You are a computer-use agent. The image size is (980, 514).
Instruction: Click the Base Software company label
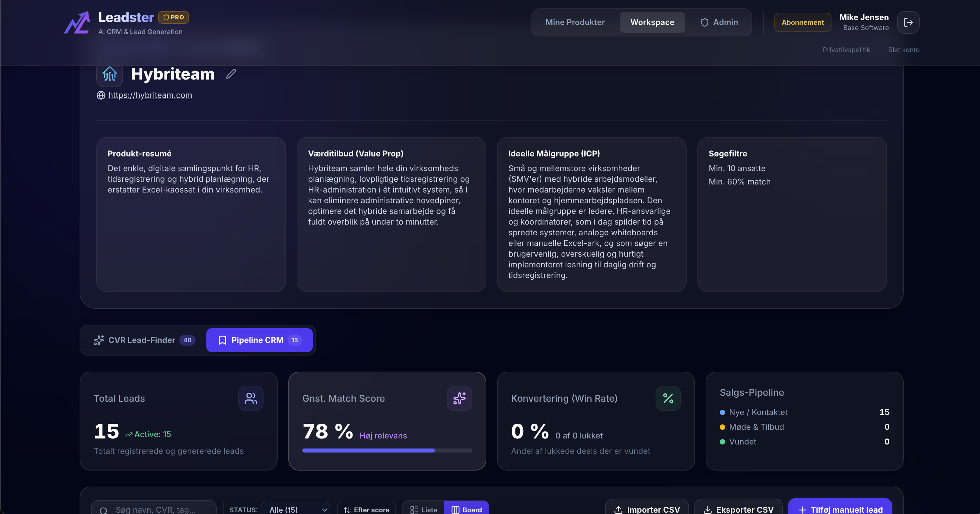pyautogui.click(x=866, y=28)
